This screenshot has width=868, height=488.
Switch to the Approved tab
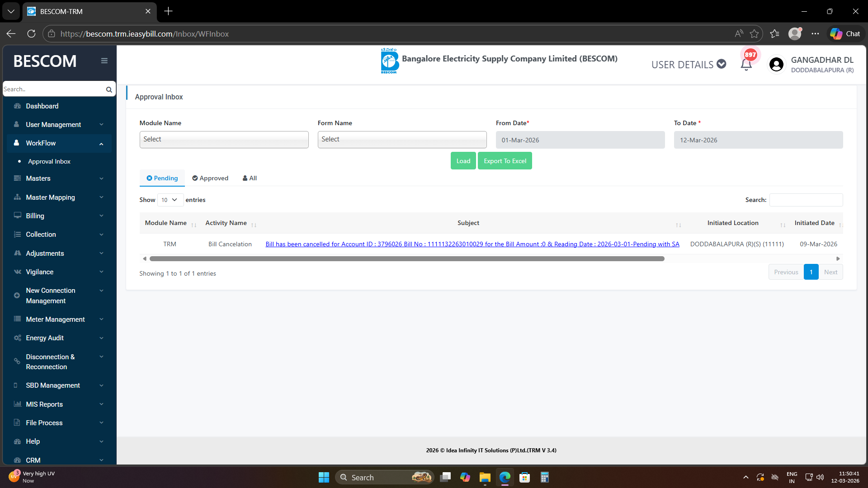coord(210,178)
